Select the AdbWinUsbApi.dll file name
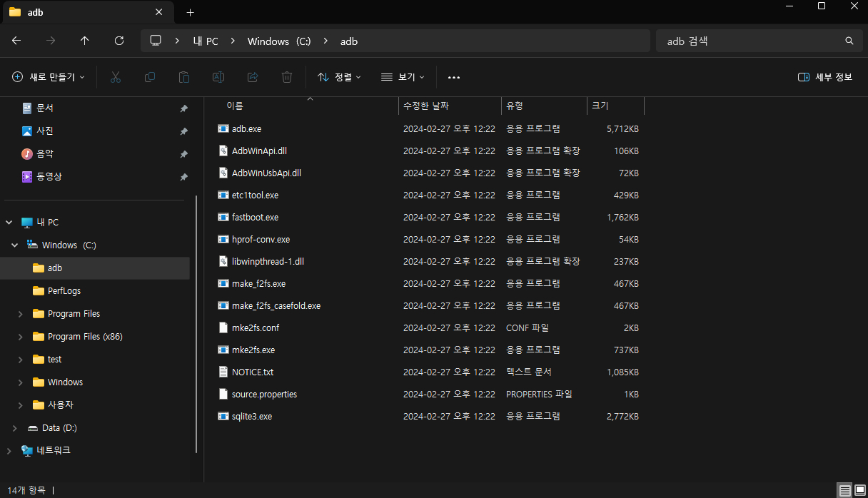The height and width of the screenshot is (498, 868). click(266, 173)
